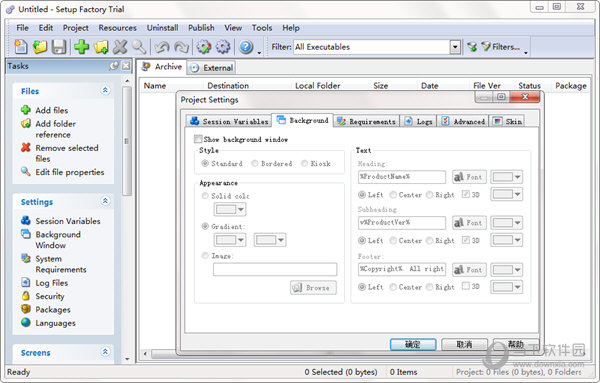The image size is (600, 383).
Task: Click Remove selected files task
Action: [67, 153]
